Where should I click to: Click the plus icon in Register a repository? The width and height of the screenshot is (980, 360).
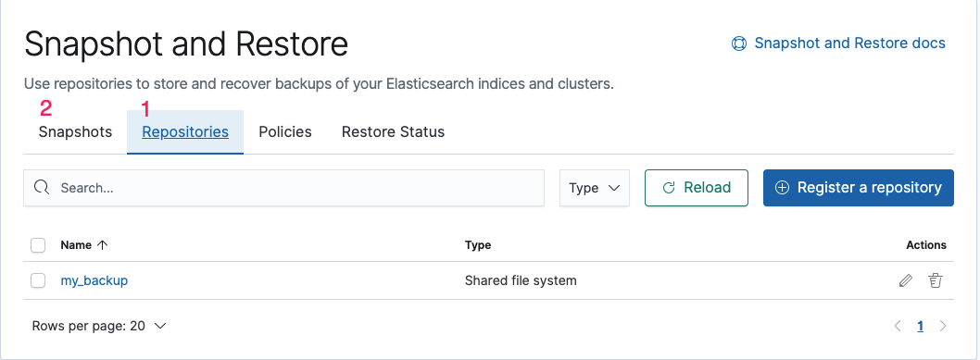(782, 188)
